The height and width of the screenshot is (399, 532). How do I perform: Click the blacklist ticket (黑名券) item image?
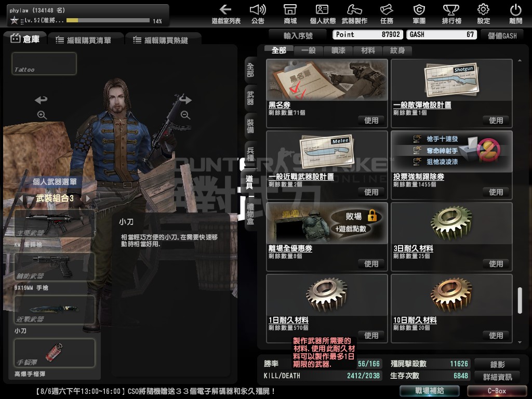click(327, 79)
